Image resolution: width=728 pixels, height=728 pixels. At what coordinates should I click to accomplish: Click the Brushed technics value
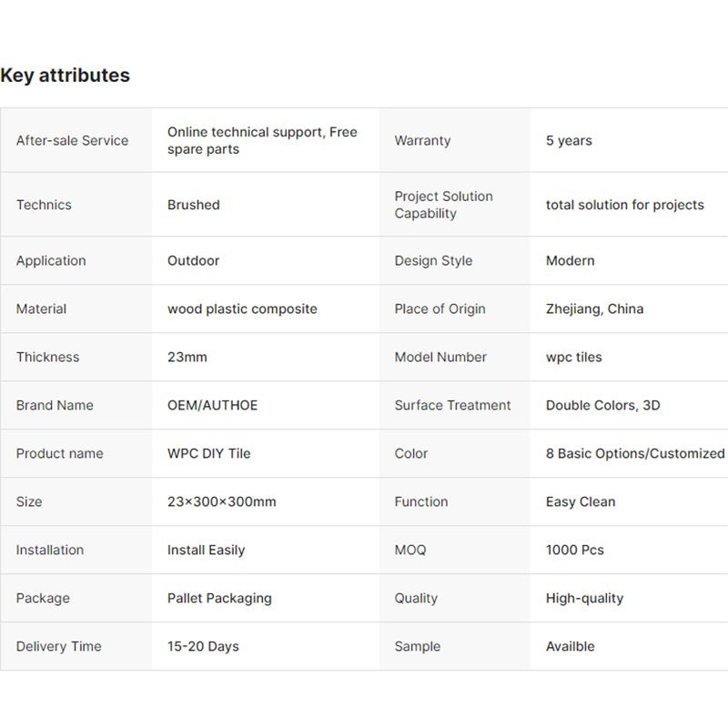(193, 205)
